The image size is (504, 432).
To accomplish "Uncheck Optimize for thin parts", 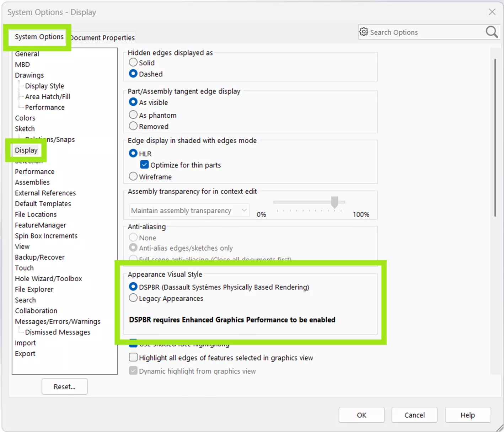I will (x=144, y=164).
